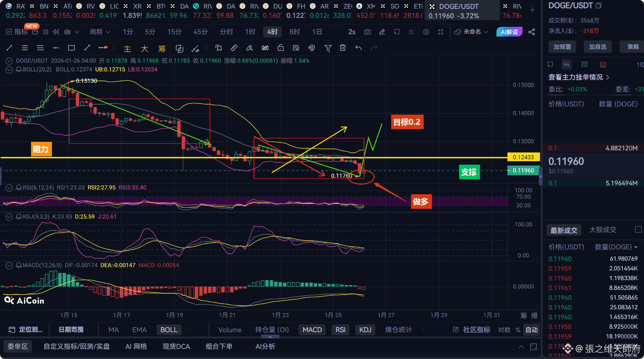The image size is (644, 359).
Task: Click the filter funnel icon
Action: pyautogui.click(x=328, y=48)
